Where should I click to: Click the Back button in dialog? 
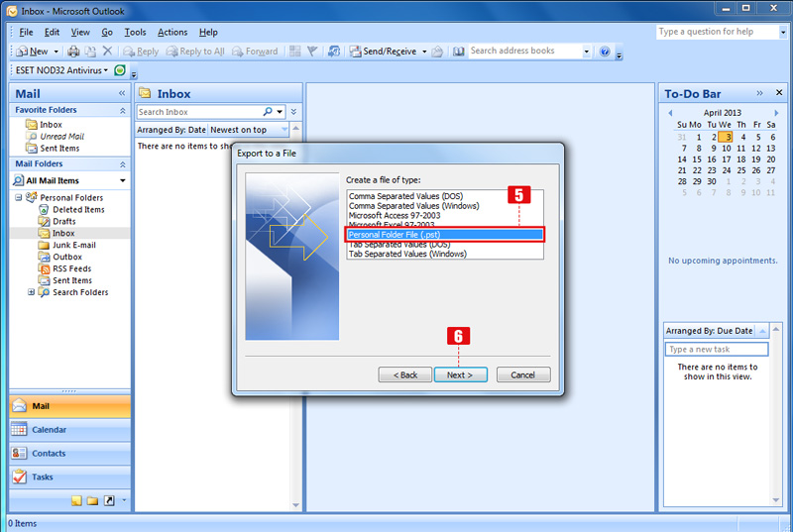coord(405,374)
